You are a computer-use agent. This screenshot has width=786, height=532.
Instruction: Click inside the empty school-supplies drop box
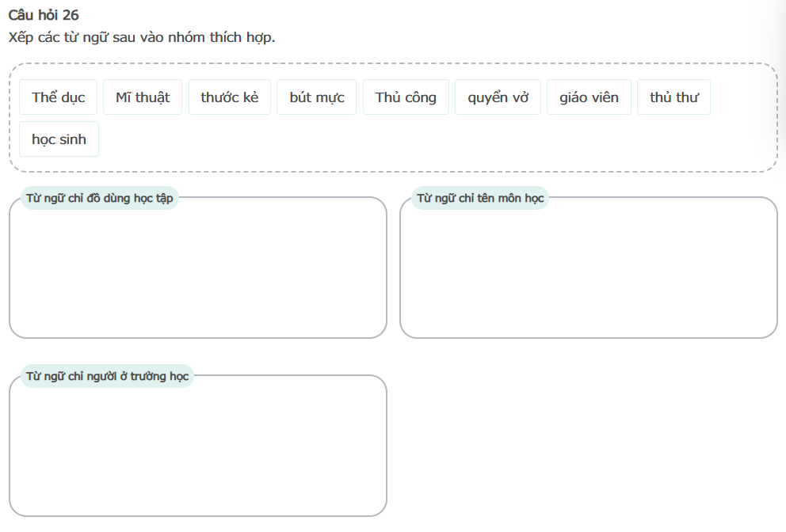[x=198, y=273]
